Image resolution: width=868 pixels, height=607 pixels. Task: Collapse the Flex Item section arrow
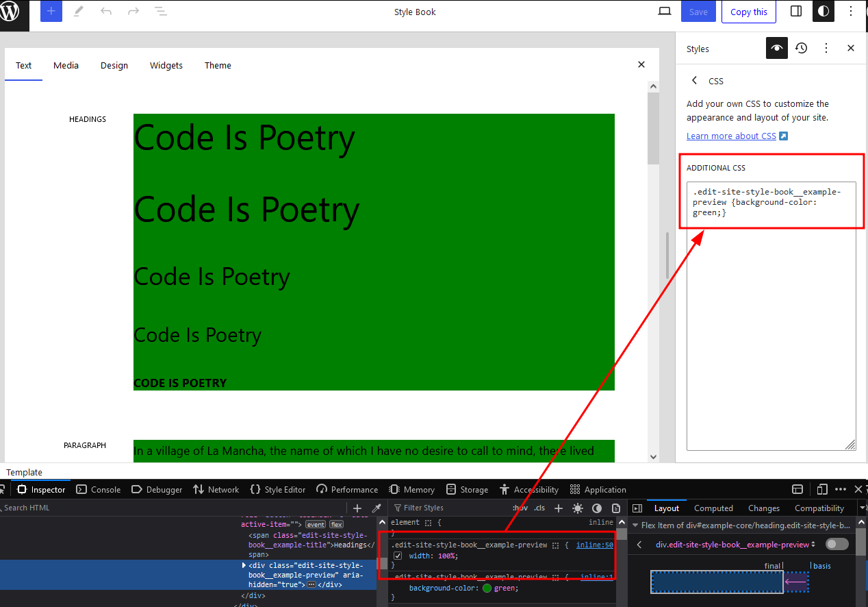point(635,525)
